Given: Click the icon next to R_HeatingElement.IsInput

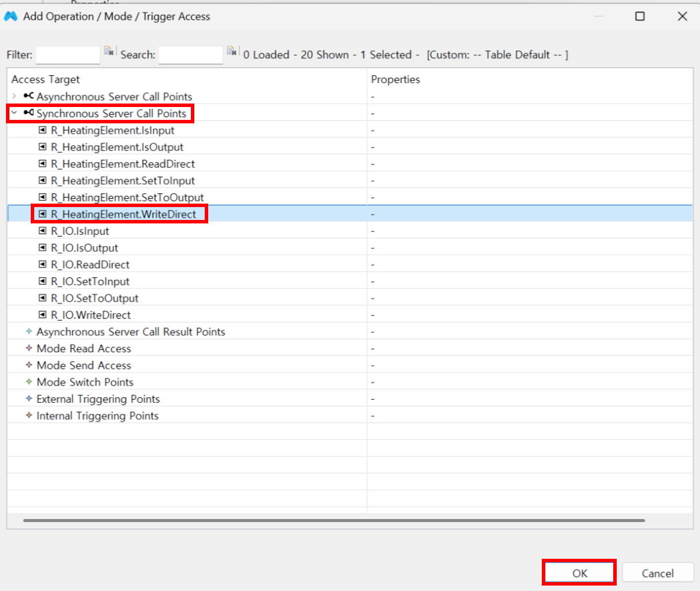Looking at the screenshot, I should (x=43, y=130).
